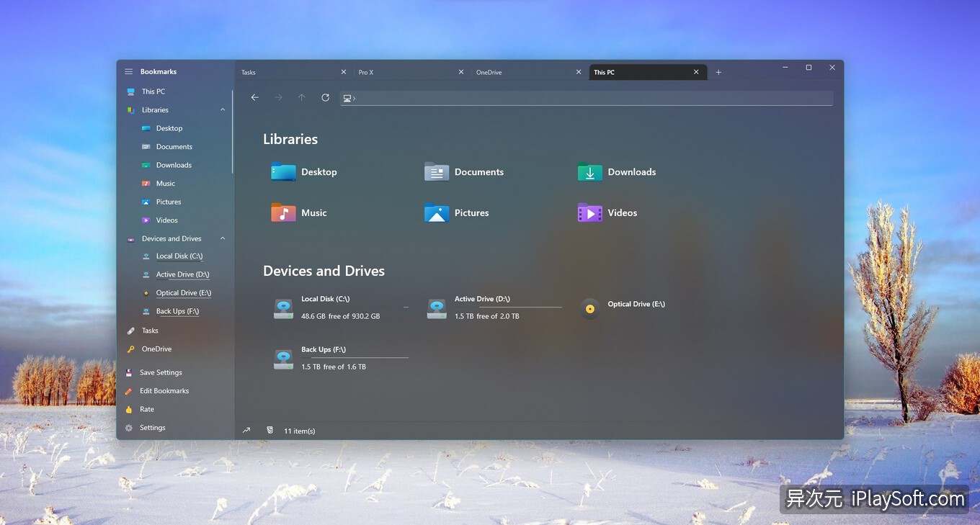
Task: Click the refresh icon in the toolbar
Action: click(325, 97)
